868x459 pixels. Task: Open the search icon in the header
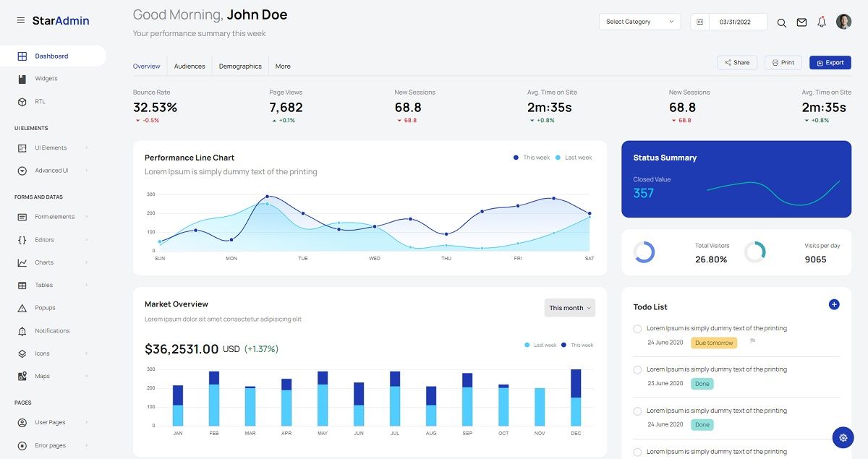pos(781,22)
